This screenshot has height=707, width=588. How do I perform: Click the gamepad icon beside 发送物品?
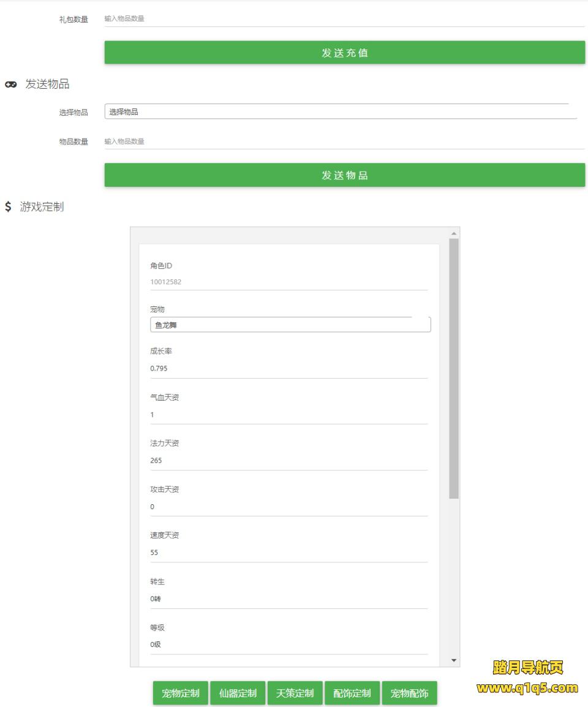point(10,85)
